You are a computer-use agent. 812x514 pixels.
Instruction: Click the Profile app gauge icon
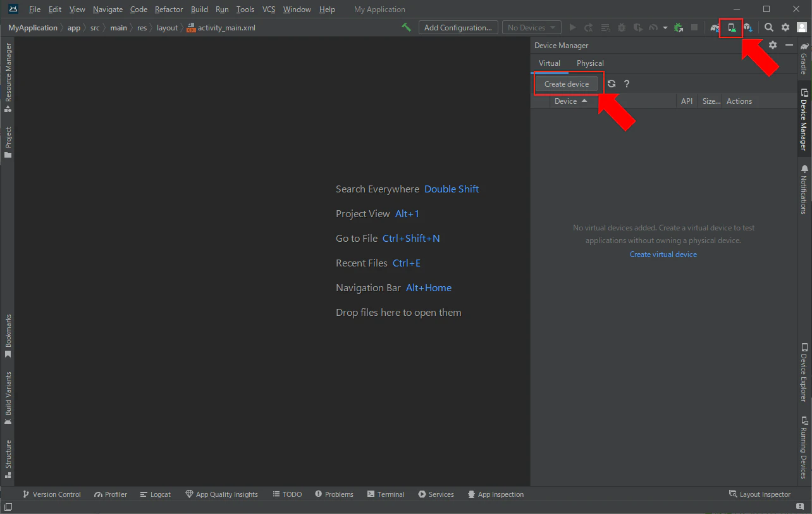tap(654, 27)
